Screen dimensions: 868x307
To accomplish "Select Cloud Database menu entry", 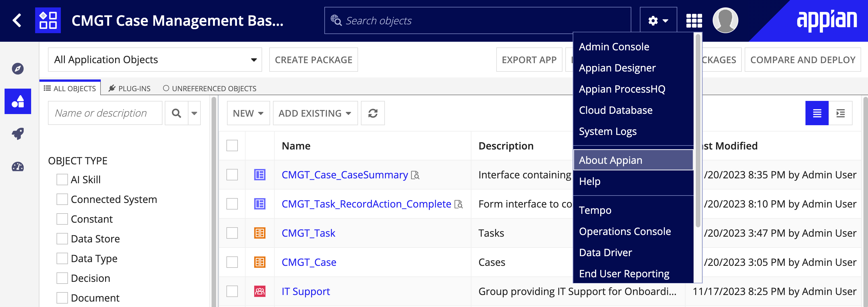I will tap(633, 110).
